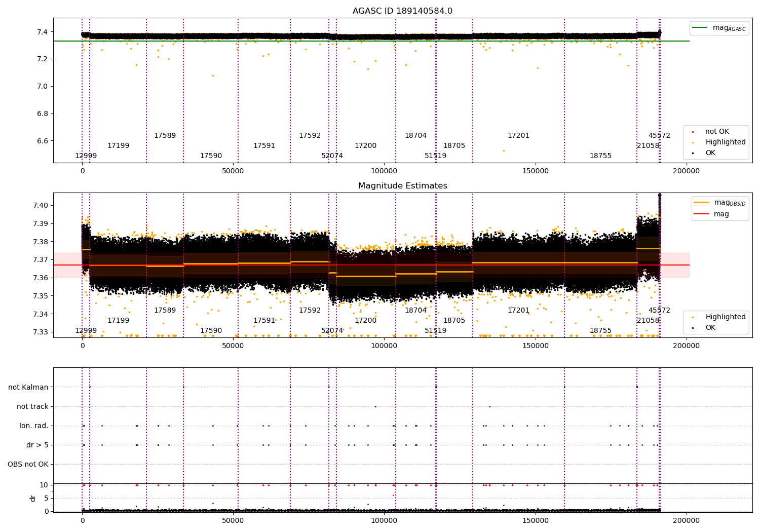760x532 pixels.
Task: Click OBSID label 18704 in Magnitude Estimates plot
Action: pos(415,311)
